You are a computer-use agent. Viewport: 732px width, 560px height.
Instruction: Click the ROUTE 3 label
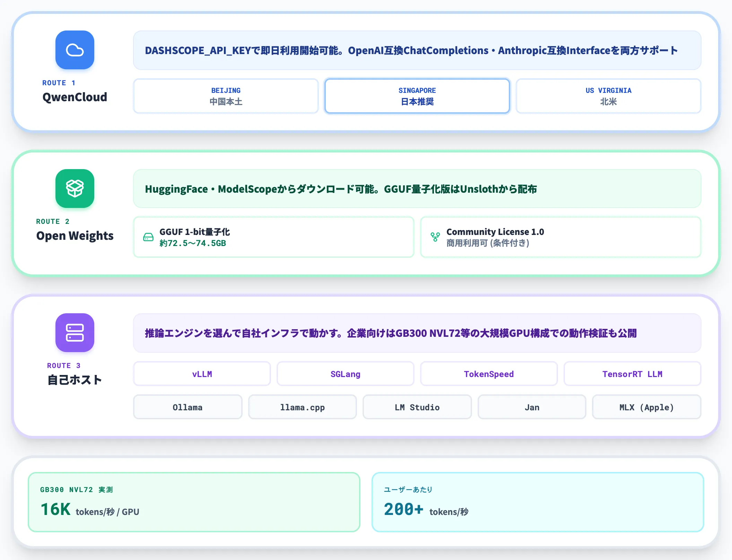pyautogui.click(x=64, y=366)
